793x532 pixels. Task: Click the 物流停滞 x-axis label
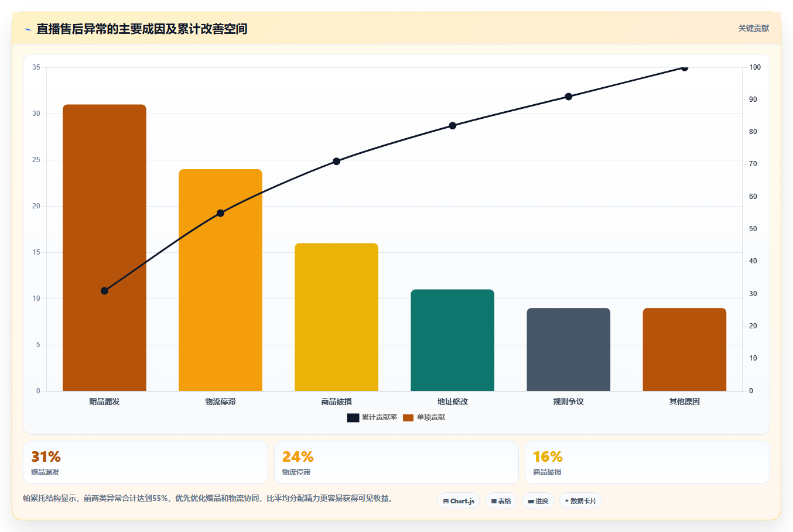click(x=220, y=401)
